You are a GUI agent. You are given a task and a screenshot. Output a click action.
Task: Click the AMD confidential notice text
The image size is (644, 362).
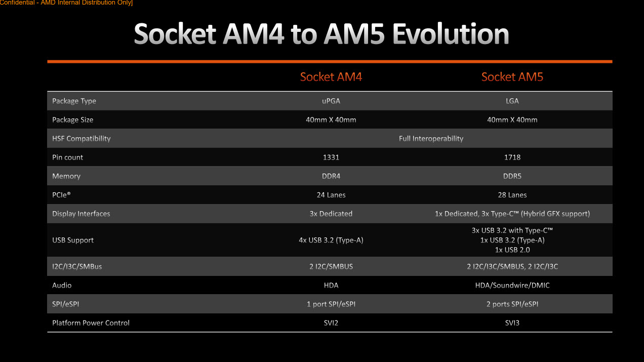pos(66,3)
